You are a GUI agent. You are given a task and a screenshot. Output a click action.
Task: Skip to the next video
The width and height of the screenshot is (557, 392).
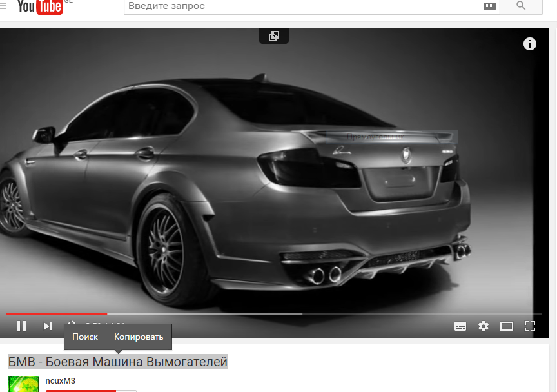tap(48, 326)
